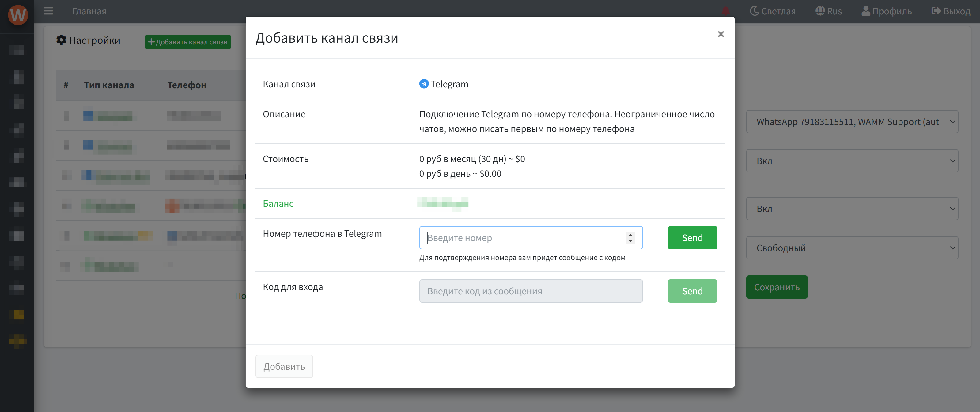
Task: Open Главная in the top navigation
Action: 89,11
